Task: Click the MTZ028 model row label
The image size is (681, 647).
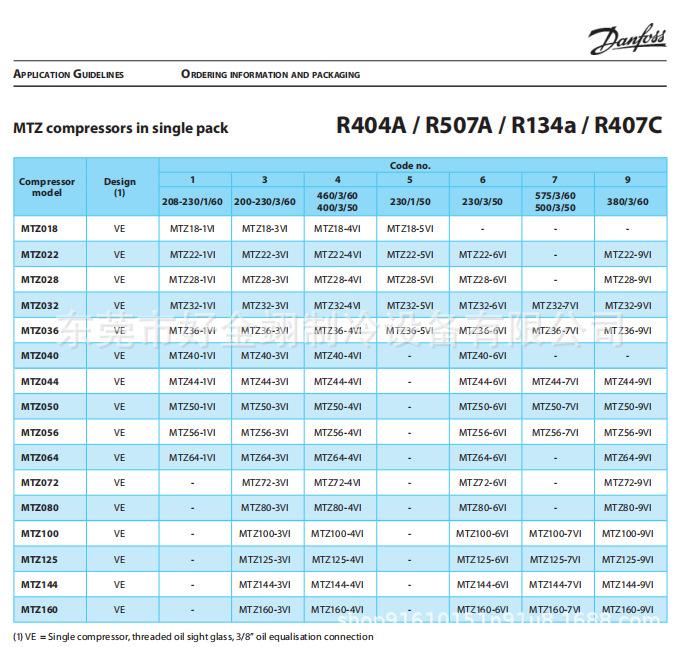Action: [40, 280]
